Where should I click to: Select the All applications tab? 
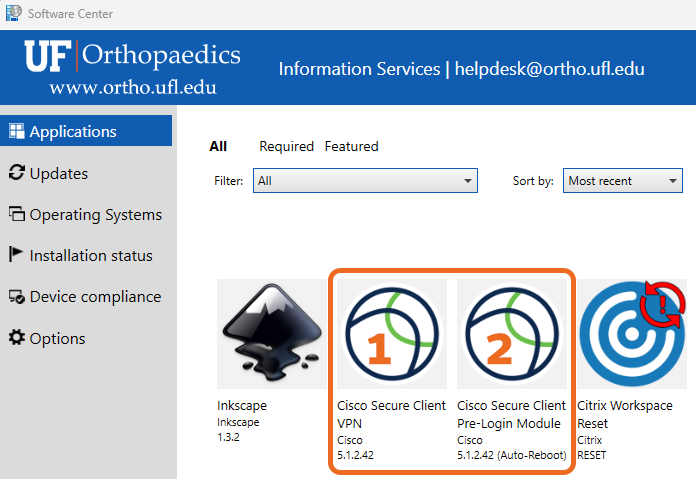pyautogui.click(x=218, y=146)
